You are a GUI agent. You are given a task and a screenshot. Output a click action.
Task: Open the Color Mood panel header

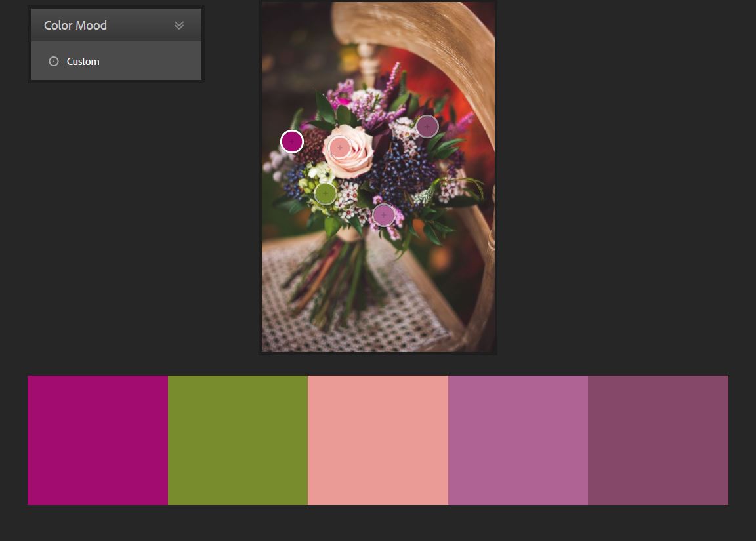(116, 25)
